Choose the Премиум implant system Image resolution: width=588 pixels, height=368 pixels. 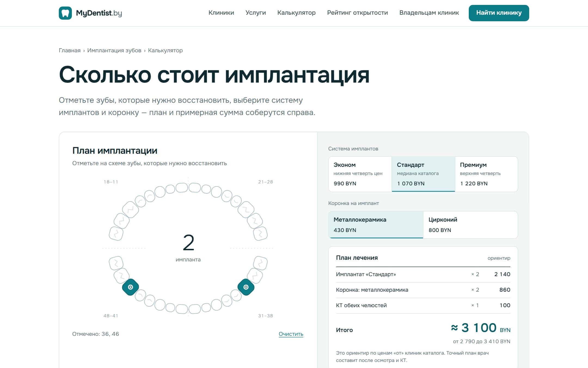[x=486, y=174]
